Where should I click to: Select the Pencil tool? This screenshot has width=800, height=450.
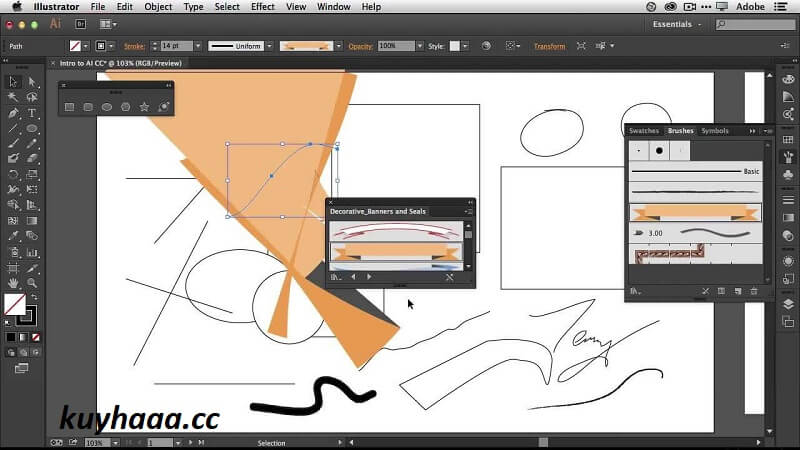[32, 143]
